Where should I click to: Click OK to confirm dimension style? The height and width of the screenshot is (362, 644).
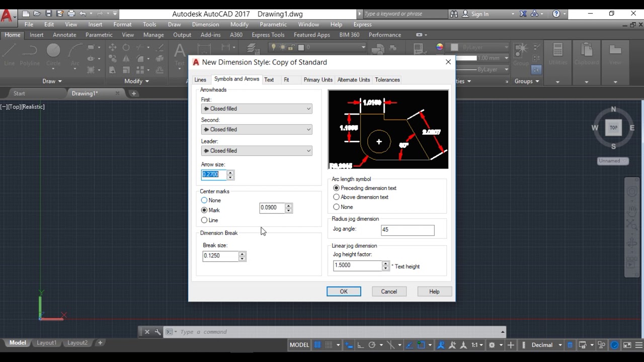click(344, 292)
